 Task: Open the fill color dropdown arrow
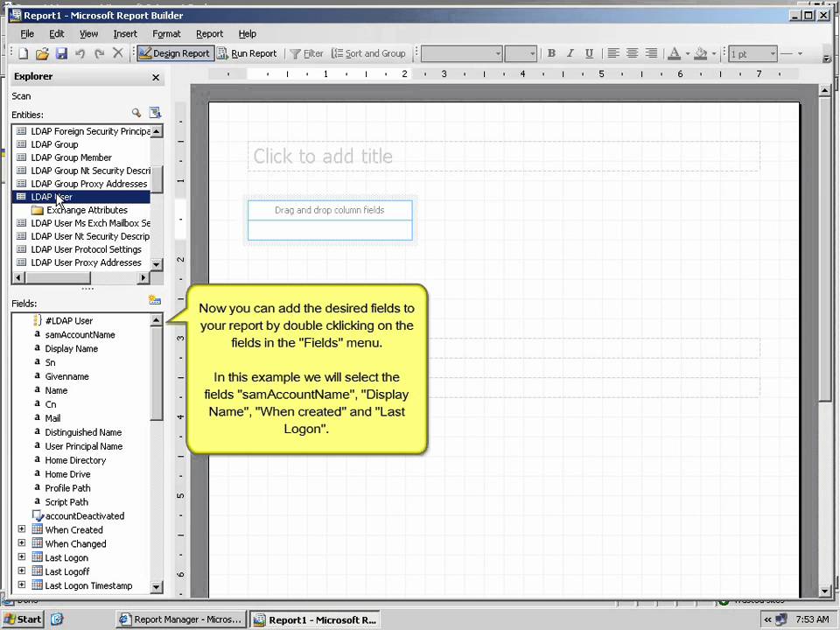pyautogui.click(x=714, y=54)
